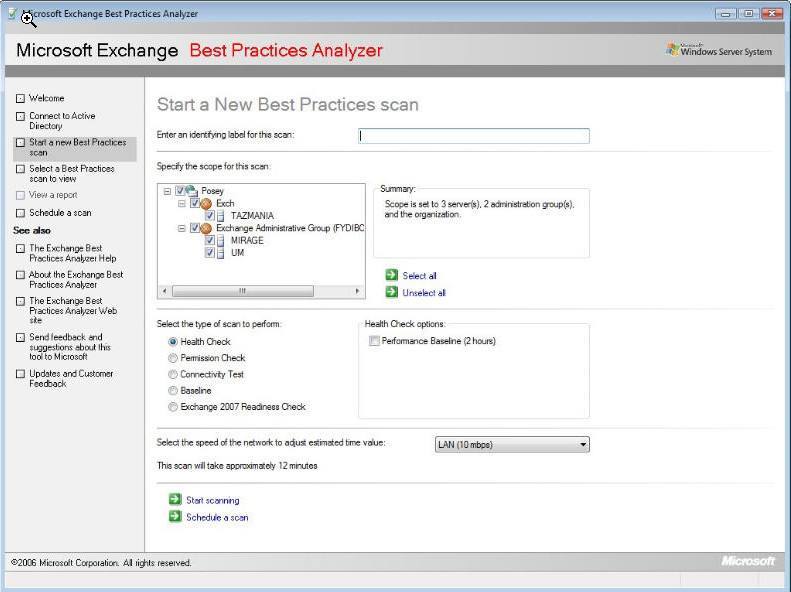Choose the Connectivity Test scan type
This screenshot has height=592, width=791.
point(173,374)
